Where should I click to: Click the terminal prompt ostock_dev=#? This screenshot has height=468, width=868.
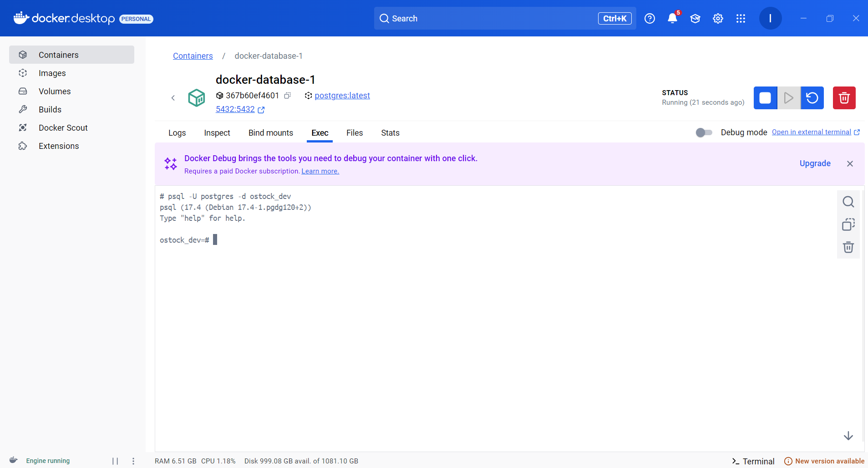coord(184,240)
